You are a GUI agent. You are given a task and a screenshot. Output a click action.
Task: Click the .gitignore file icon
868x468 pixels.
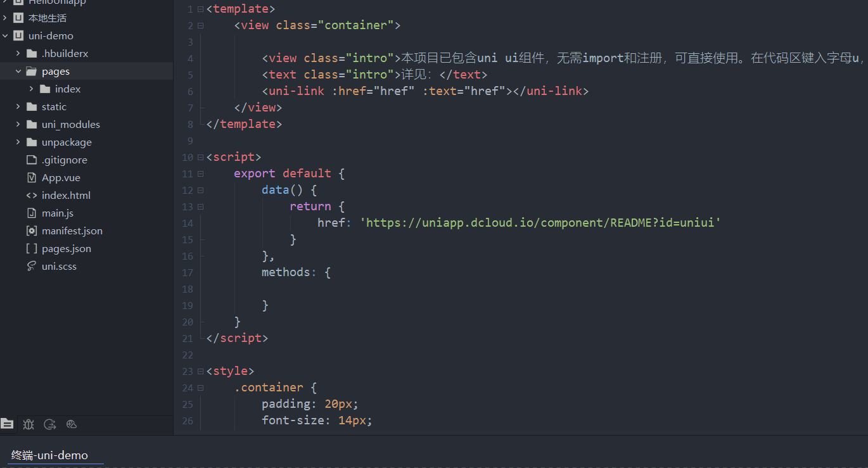32,160
